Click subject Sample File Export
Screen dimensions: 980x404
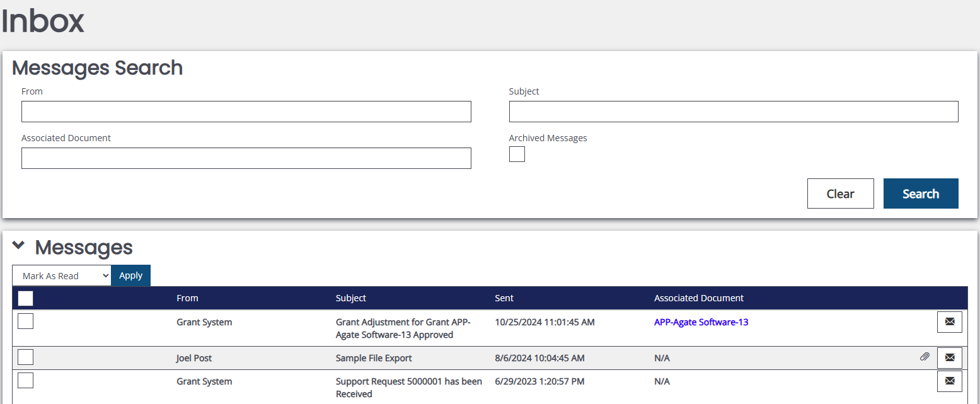tap(374, 358)
